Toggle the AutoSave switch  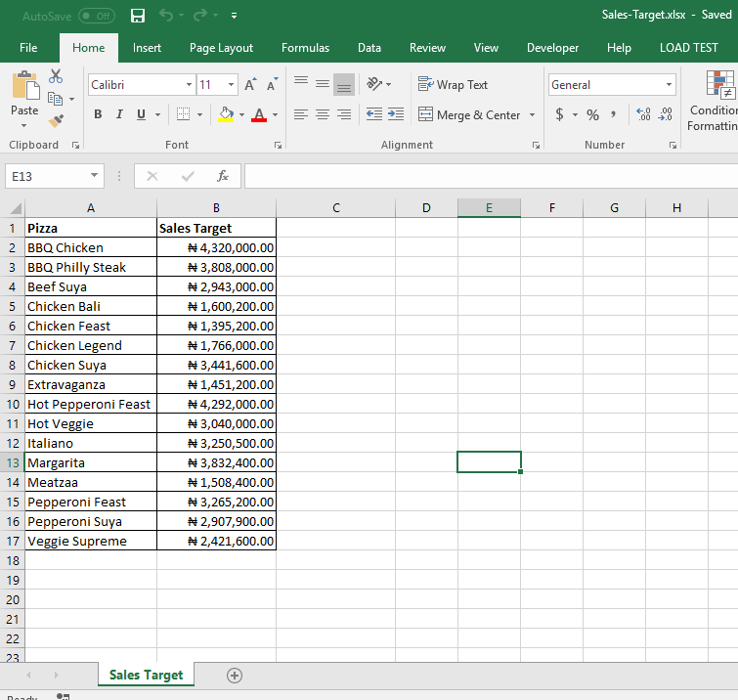96,16
